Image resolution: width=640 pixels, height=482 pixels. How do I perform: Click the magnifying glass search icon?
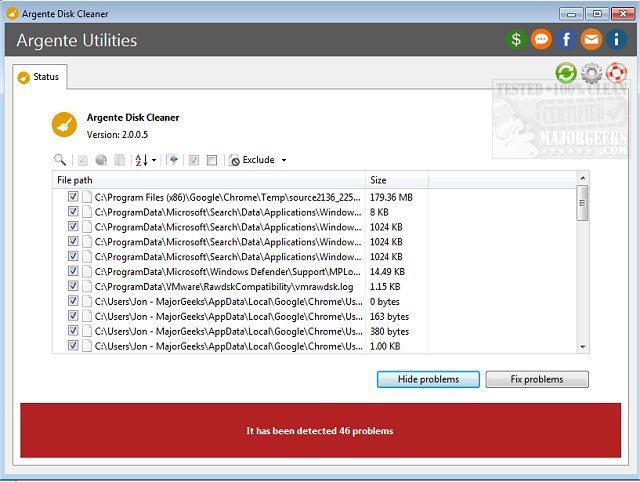(x=60, y=160)
